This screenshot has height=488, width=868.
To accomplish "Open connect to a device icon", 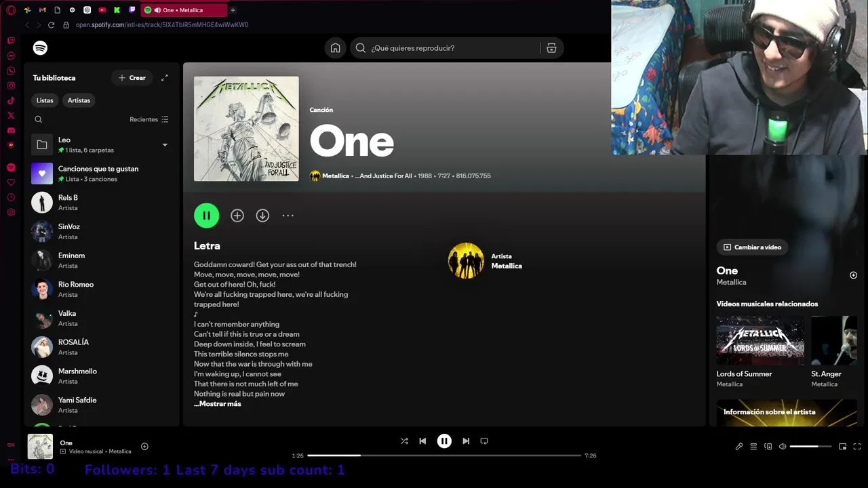I will click(x=768, y=447).
